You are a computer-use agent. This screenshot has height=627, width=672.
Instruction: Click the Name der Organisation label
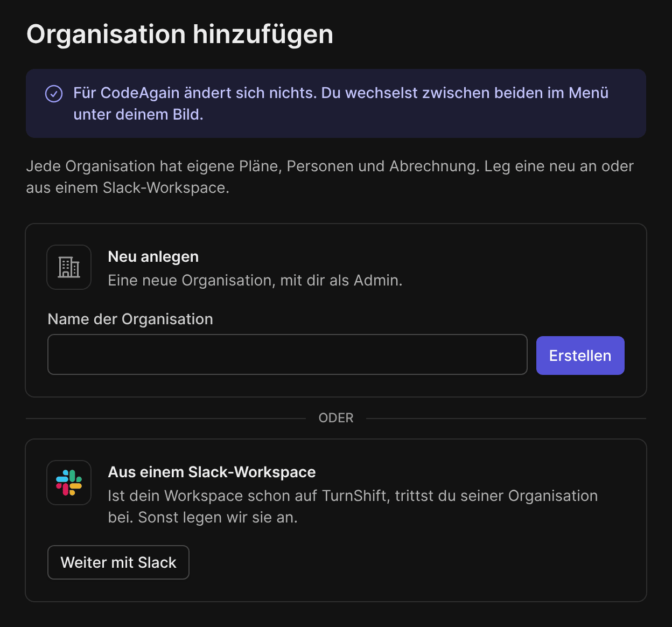pos(130,319)
